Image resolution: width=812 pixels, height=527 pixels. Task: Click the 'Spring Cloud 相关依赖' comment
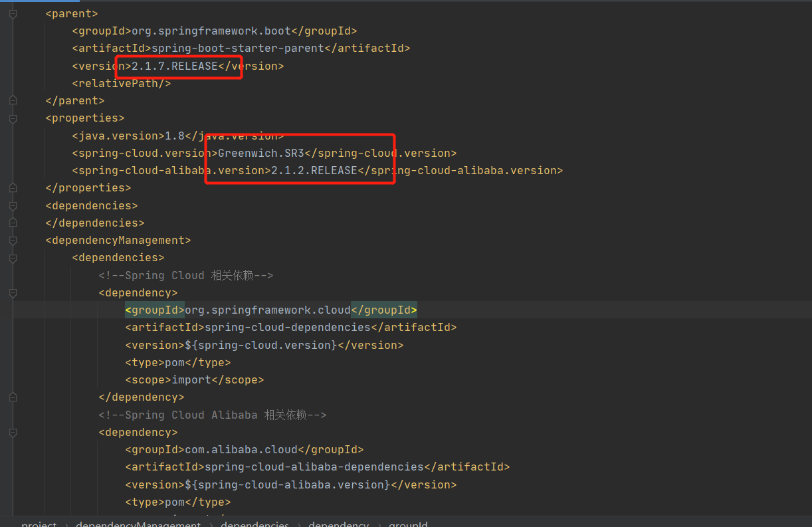pos(186,275)
